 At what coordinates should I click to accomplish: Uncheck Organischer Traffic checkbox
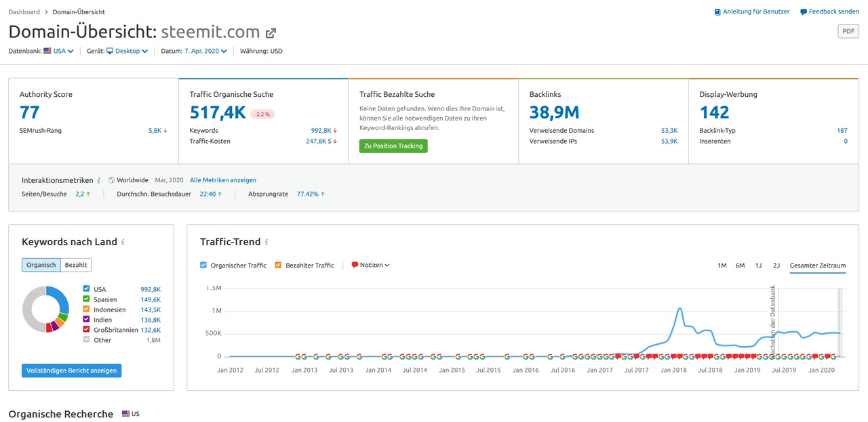click(203, 266)
